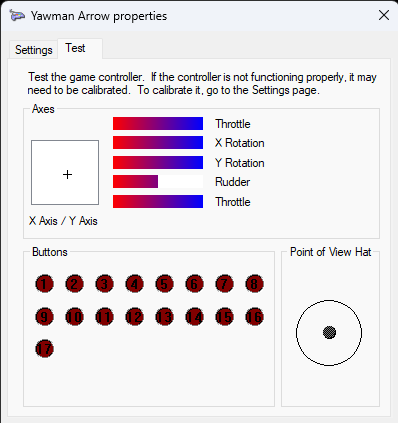
Task: Click button indicator 5
Action: 164,284
